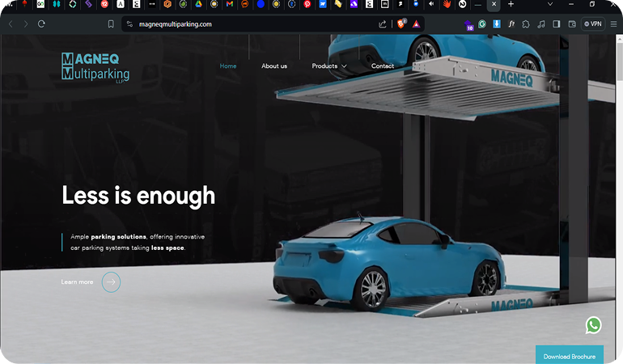Open the browser hamburger menu

click(x=613, y=24)
